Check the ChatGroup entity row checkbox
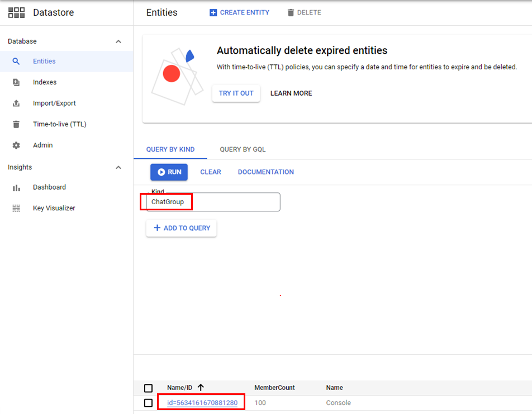Viewport: 532px width, 414px height. click(149, 402)
